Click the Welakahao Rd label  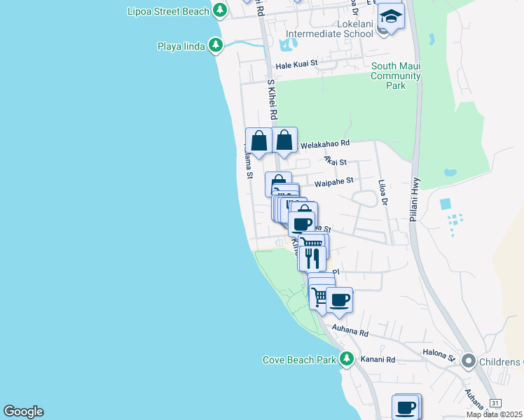pyautogui.click(x=325, y=145)
